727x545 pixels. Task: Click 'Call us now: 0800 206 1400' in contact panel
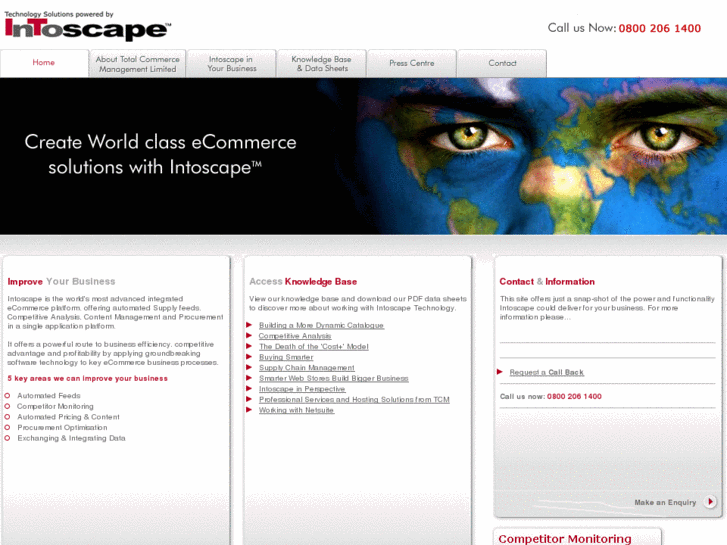point(550,397)
